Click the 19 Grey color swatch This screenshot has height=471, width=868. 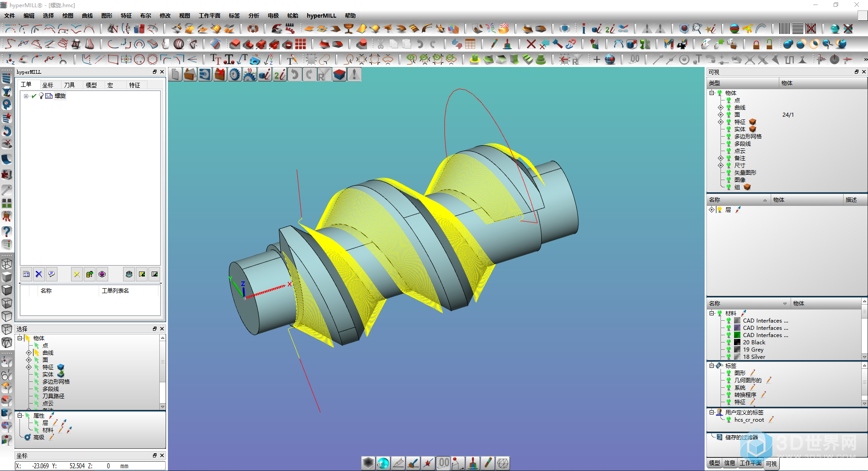pyautogui.click(x=737, y=350)
